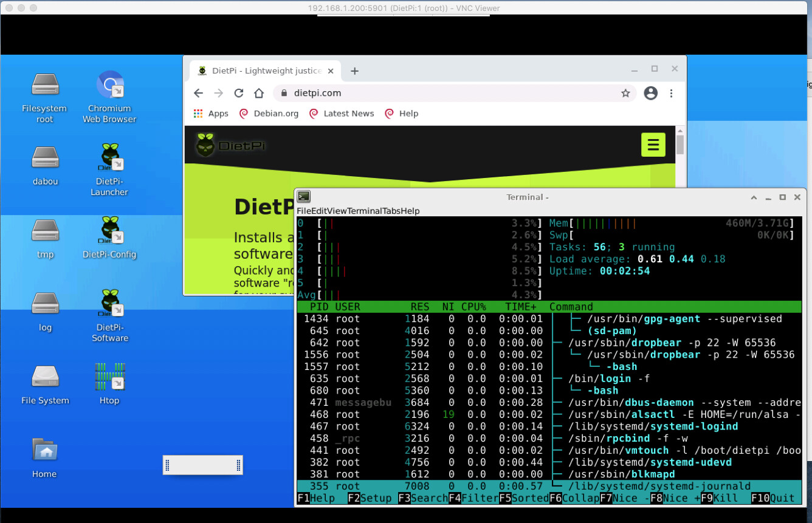Sort htop by CPU% column header

tap(473, 307)
